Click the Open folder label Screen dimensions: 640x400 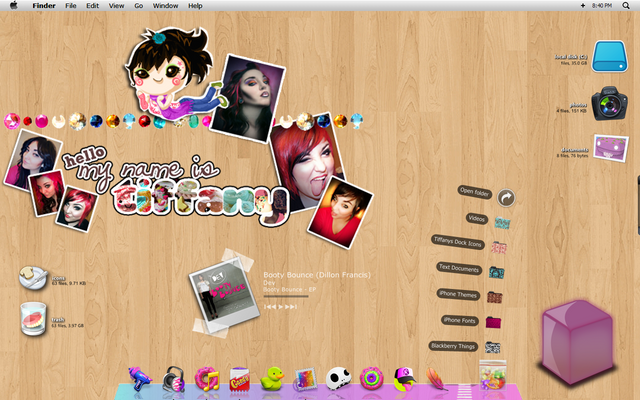[x=474, y=192]
